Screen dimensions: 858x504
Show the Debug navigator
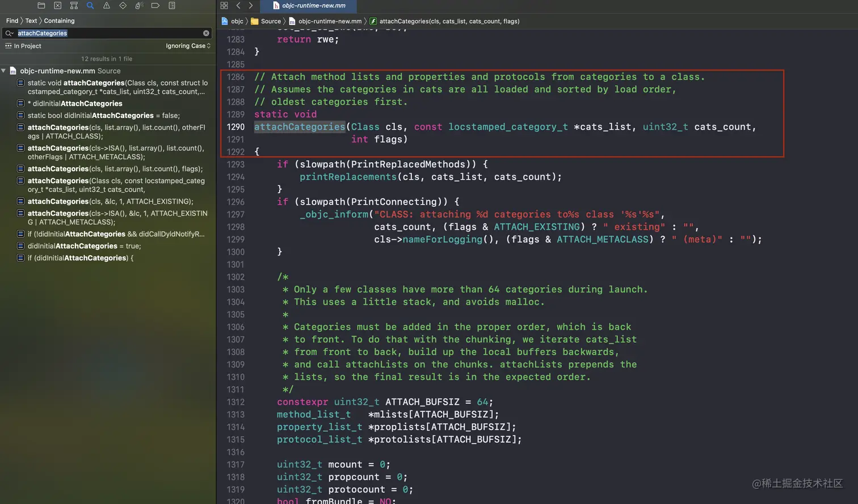(x=139, y=6)
